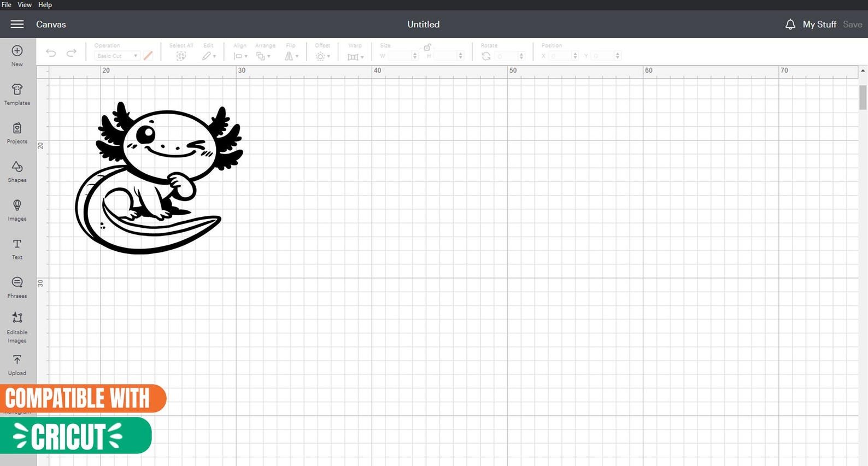Open the Phrases panel
868x466 pixels.
[17, 287]
